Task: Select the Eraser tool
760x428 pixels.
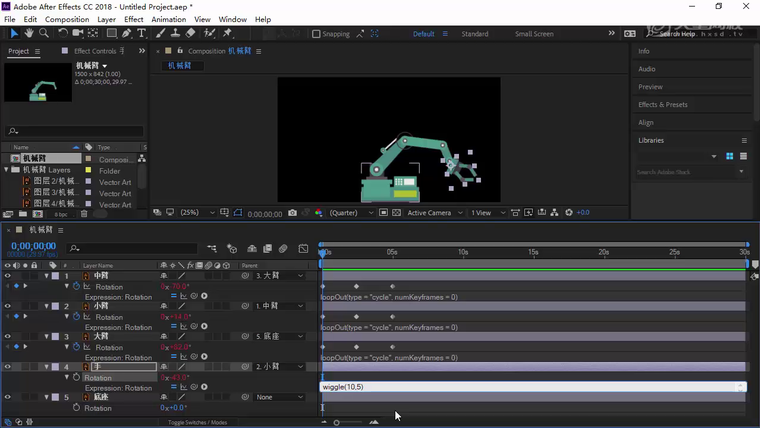Action: coord(190,33)
